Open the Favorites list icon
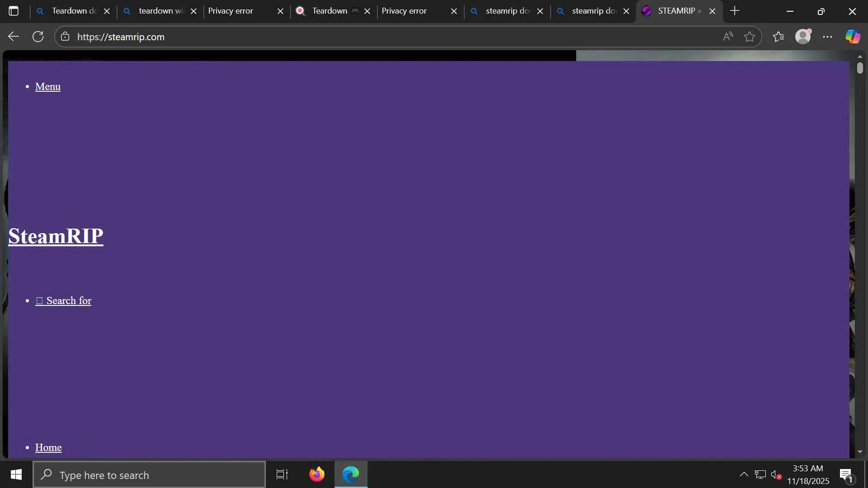 tap(778, 37)
